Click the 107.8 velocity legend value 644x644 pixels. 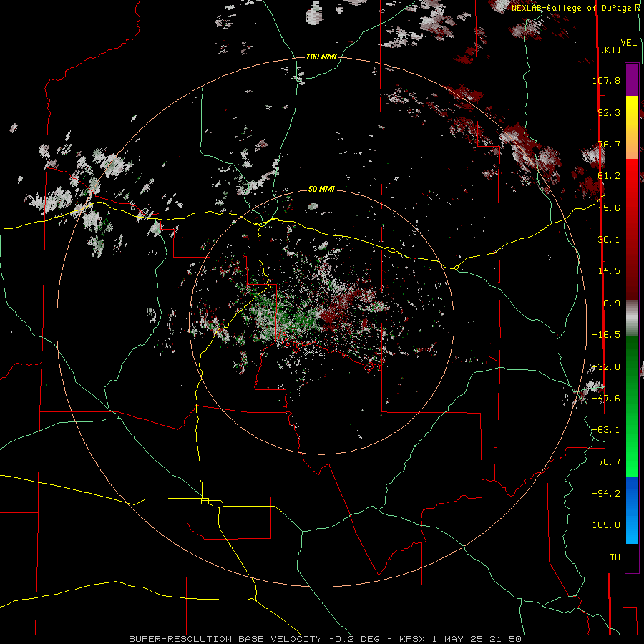pyautogui.click(x=606, y=80)
